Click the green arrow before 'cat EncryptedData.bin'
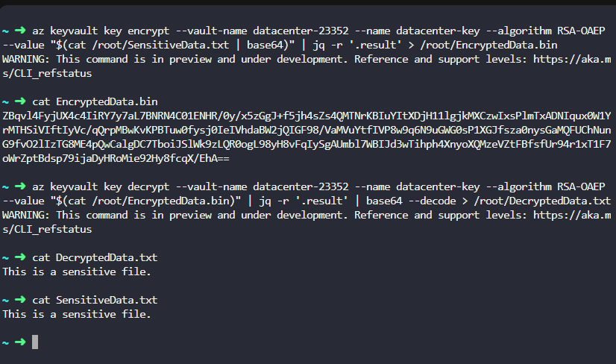616x364 pixels. pyautogui.click(x=19, y=101)
